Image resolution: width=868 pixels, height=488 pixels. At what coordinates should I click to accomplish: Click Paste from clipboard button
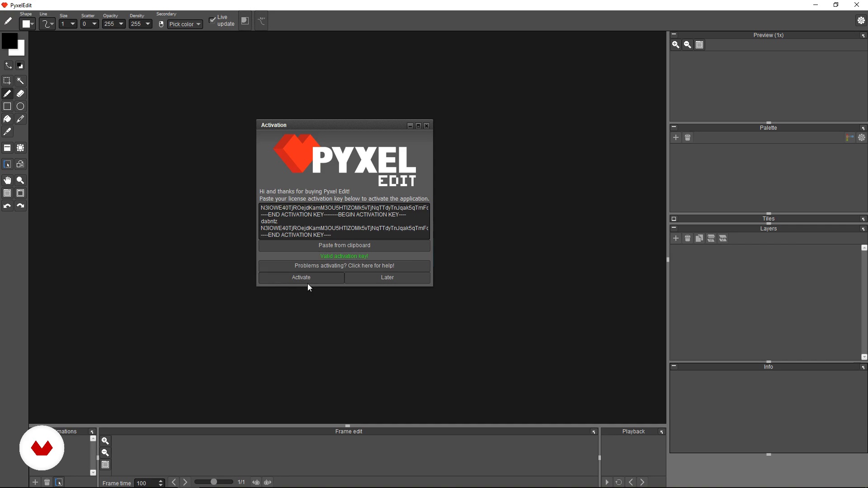point(344,245)
